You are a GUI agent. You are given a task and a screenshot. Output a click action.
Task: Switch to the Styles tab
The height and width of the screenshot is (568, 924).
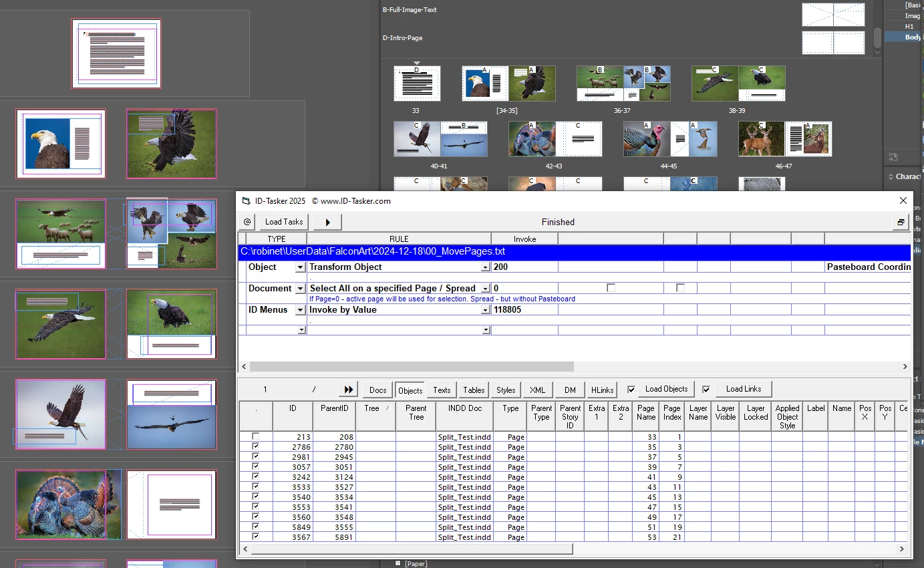[x=506, y=390]
